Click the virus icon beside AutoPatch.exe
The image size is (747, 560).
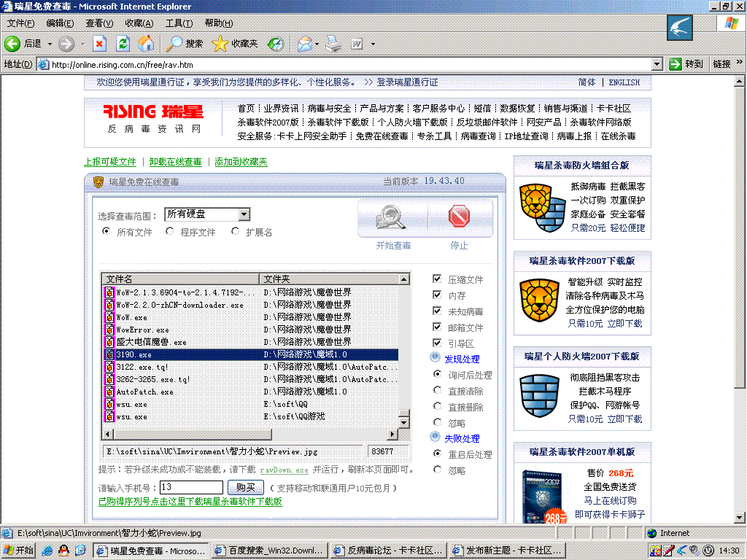tap(109, 392)
